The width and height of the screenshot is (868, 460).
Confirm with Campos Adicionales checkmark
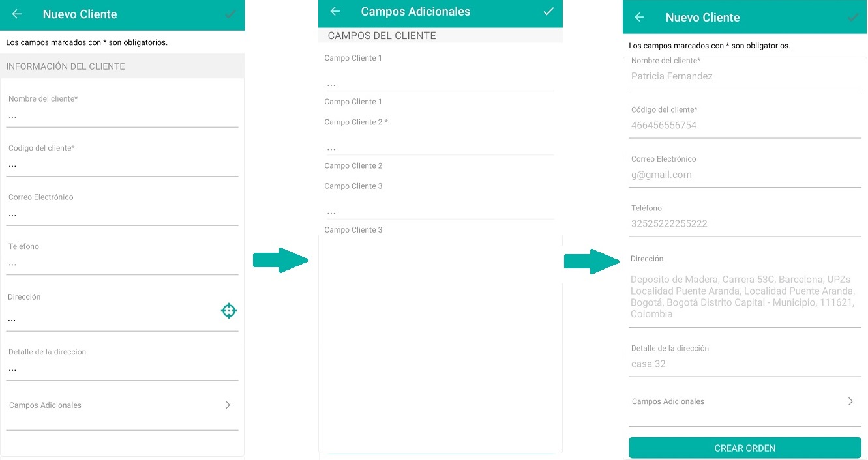(548, 11)
